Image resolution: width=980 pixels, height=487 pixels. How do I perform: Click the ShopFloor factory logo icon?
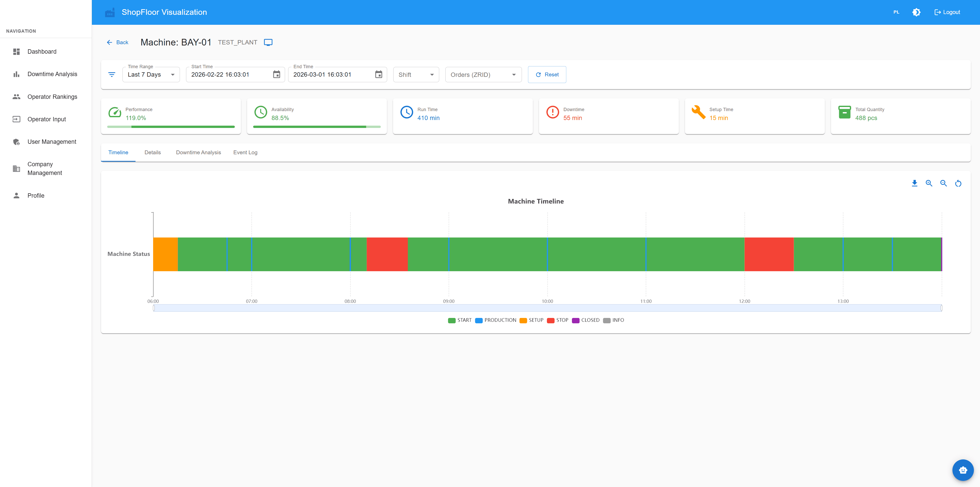(x=109, y=13)
